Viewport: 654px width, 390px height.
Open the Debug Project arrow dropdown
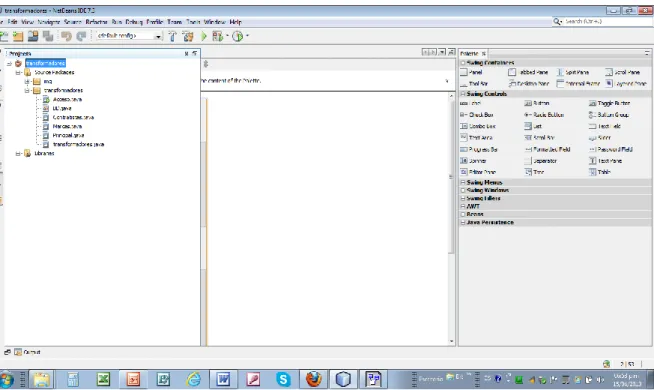point(227,36)
